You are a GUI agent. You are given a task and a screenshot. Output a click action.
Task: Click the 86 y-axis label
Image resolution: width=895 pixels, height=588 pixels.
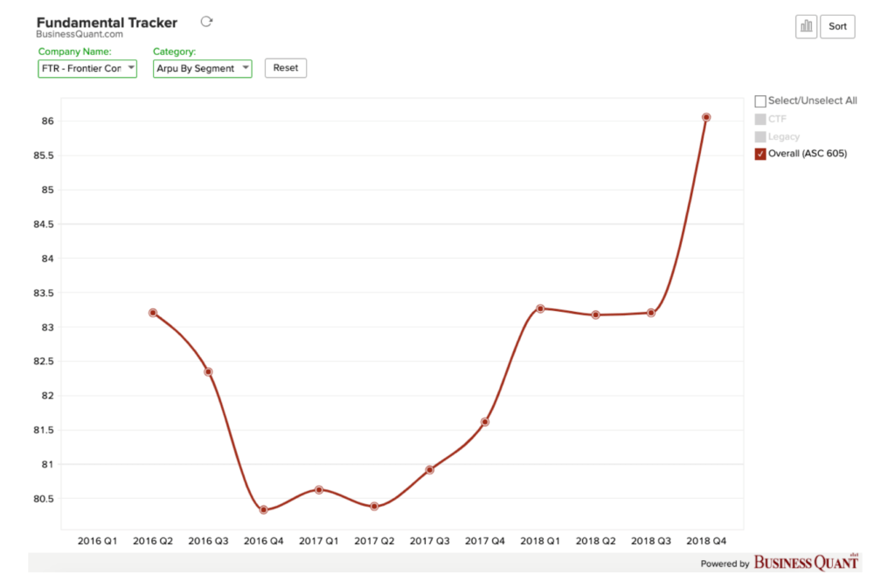pyautogui.click(x=47, y=121)
